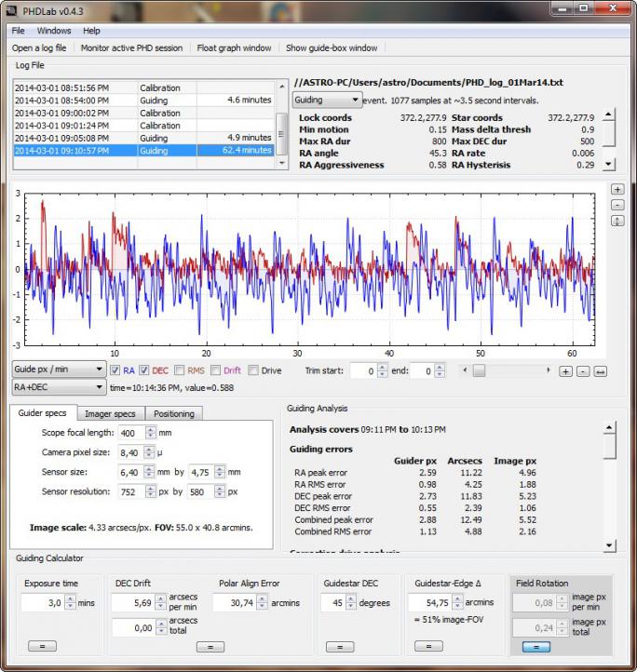Click Float graph window
The width and height of the screenshot is (637, 672).
coord(234,48)
